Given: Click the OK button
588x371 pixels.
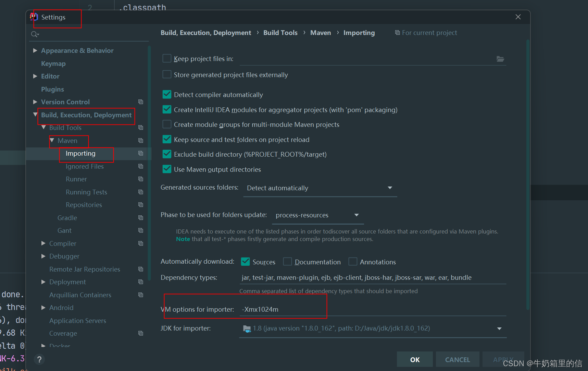Looking at the screenshot, I should click(415, 359).
